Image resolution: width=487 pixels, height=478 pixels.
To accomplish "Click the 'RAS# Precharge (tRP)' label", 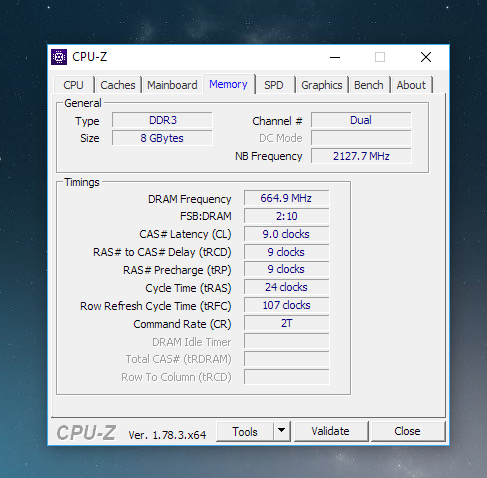I will (x=177, y=270).
